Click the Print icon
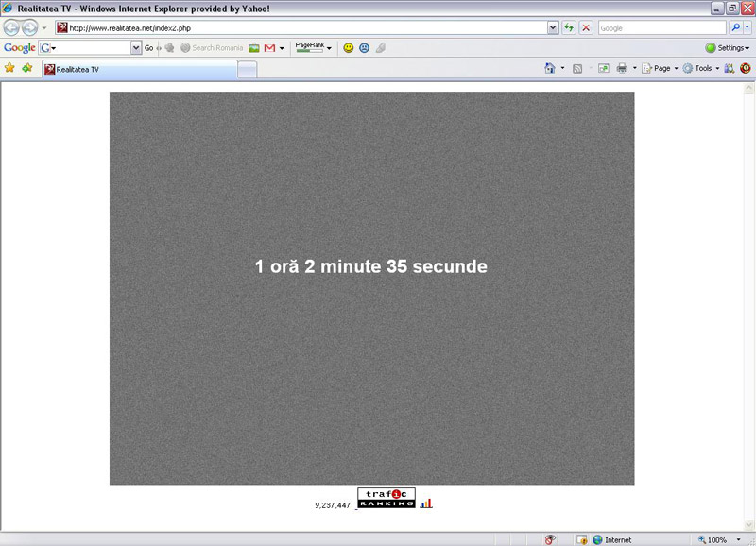Screen dimensions: 756x546 [x=622, y=68]
